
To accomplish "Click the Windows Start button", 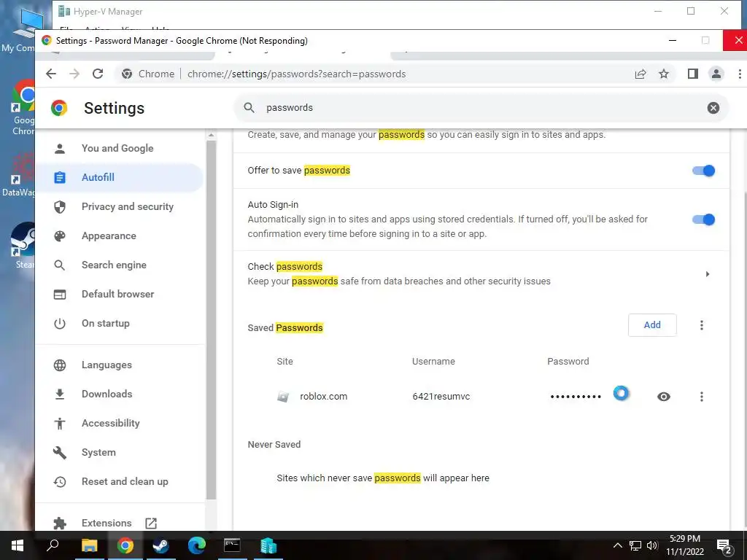I will tap(18, 545).
